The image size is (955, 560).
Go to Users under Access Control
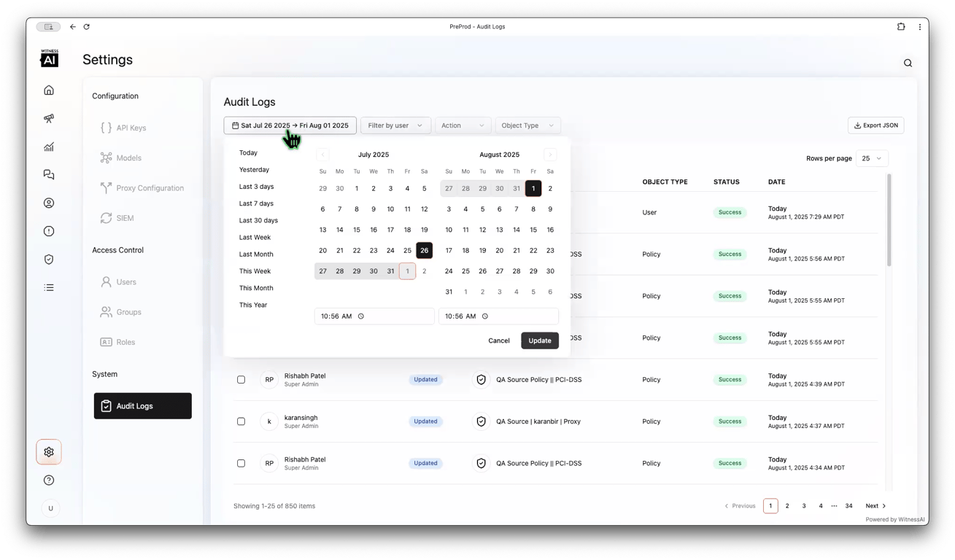119,282
